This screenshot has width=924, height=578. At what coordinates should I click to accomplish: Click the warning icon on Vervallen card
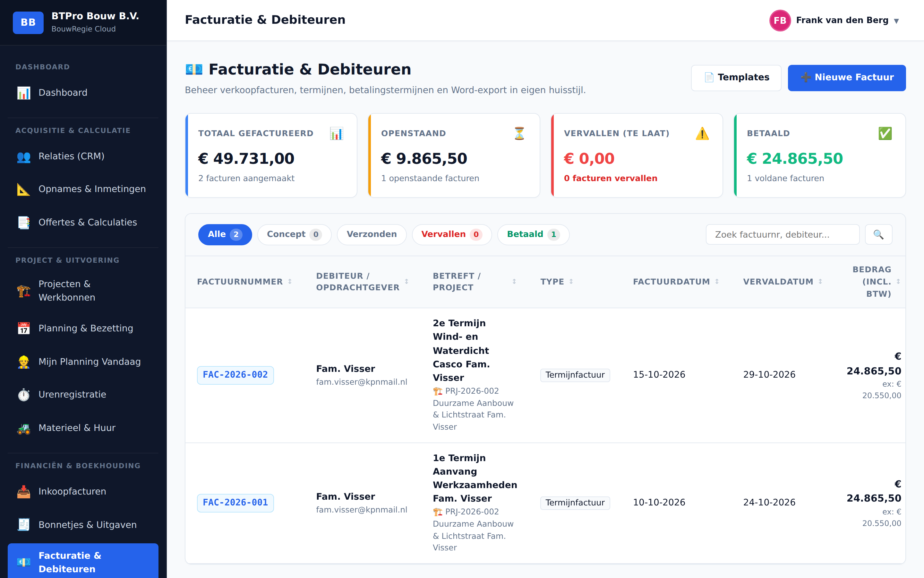702,133
